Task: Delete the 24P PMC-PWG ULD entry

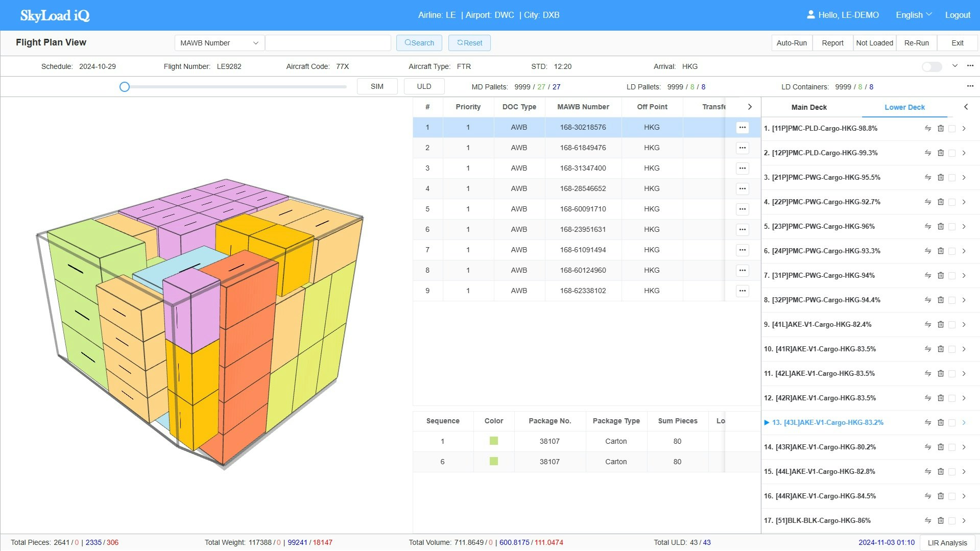Action: click(x=941, y=251)
